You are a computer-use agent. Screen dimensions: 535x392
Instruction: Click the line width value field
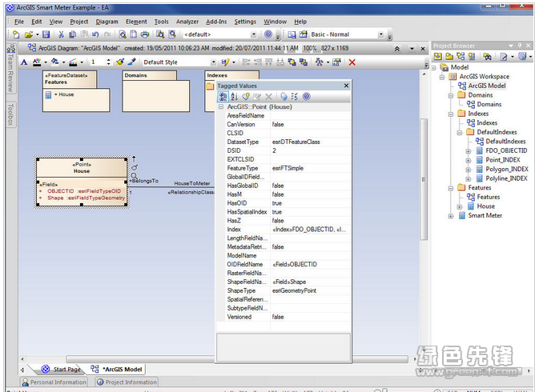point(98,62)
